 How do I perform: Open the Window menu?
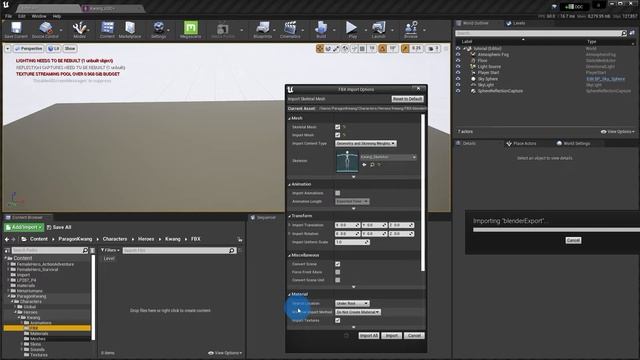pyautogui.click(x=39, y=16)
